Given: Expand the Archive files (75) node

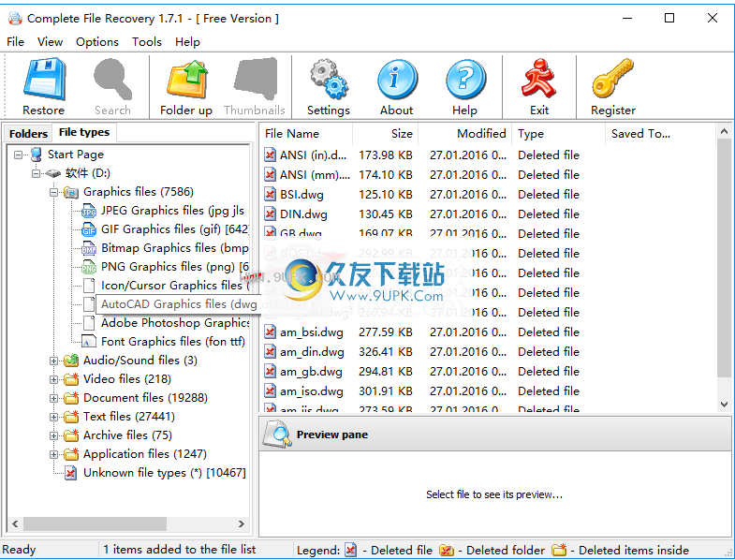Looking at the screenshot, I should tap(54, 435).
